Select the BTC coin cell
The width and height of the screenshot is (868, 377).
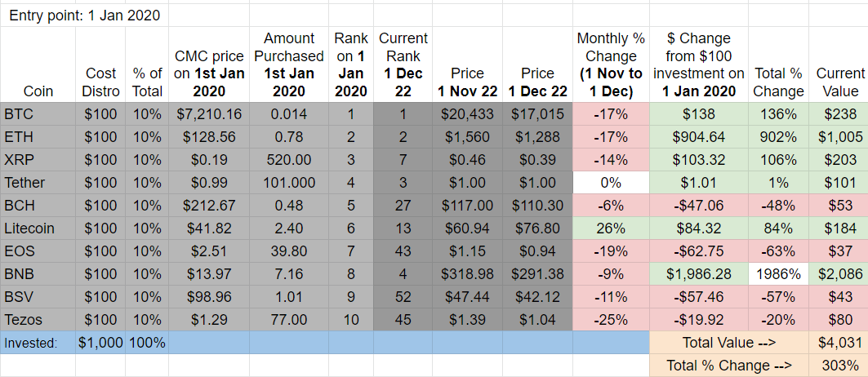38,114
